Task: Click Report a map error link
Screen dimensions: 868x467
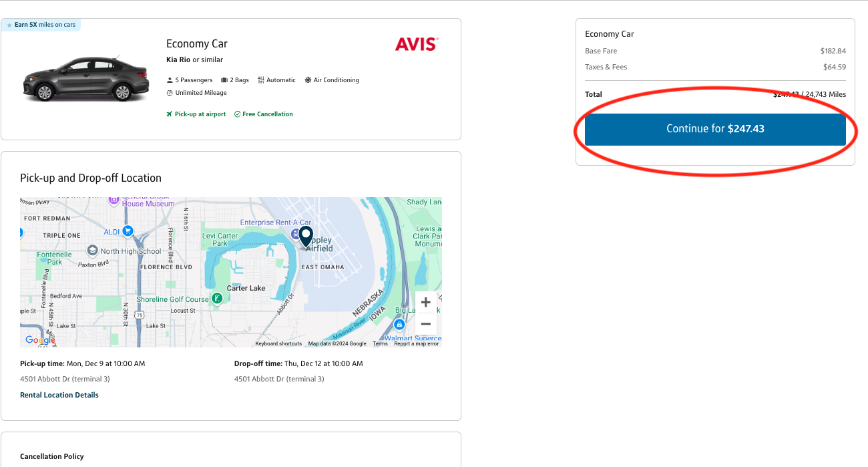Action: pyautogui.click(x=417, y=343)
